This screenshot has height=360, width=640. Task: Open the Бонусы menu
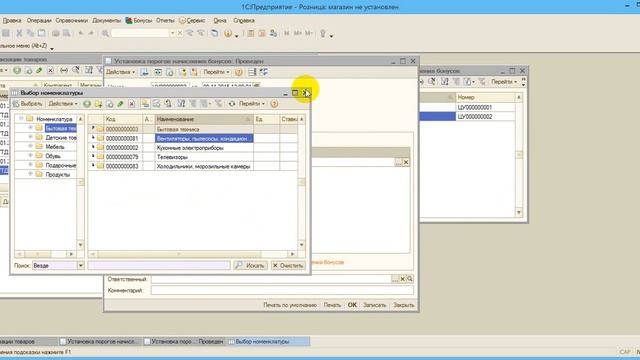pyautogui.click(x=139, y=20)
